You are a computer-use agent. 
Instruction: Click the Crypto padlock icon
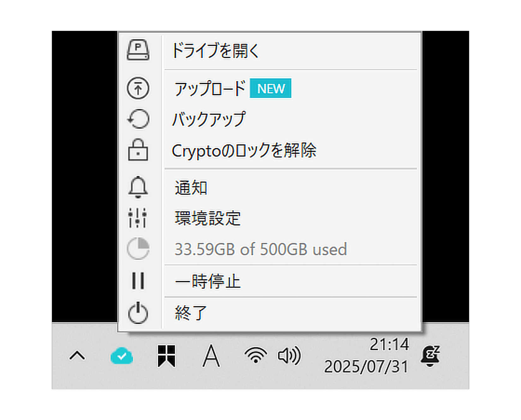tap(138, 150)
